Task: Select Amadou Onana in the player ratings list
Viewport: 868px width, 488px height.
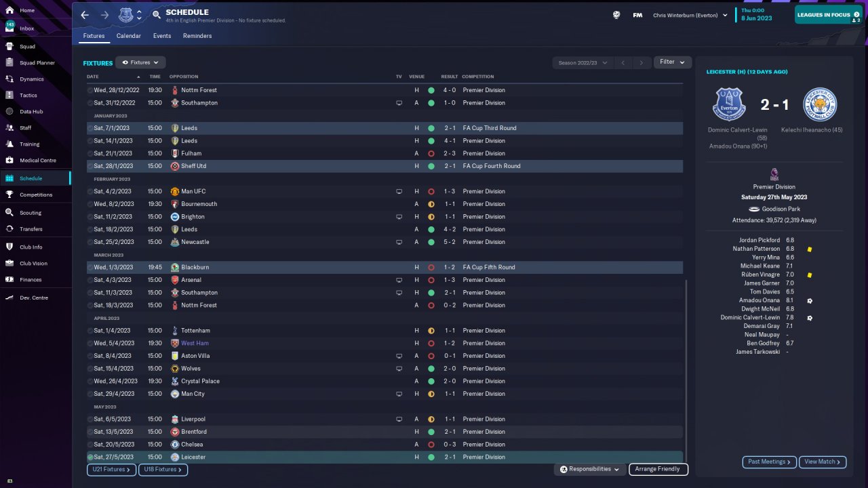Action: (x=759, y=300)
